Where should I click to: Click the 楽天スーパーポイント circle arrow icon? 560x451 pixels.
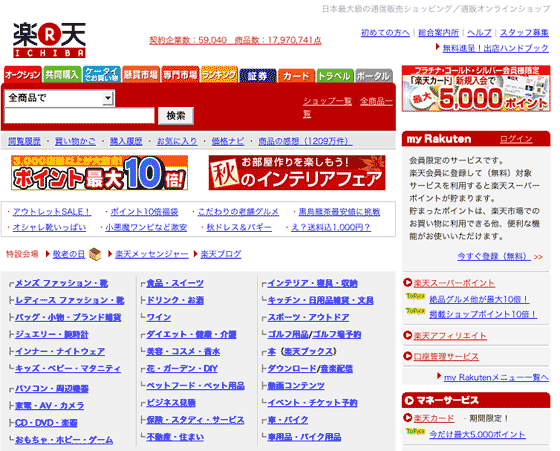pos(408,282)
